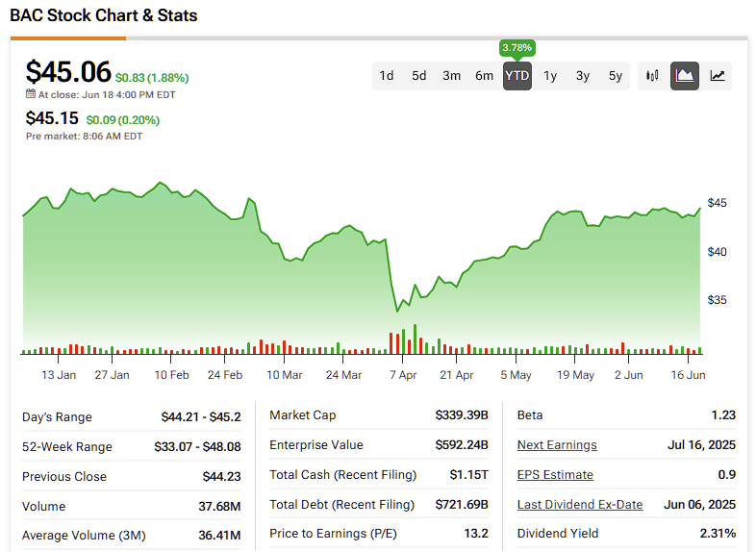This screenshot has height=552, width=756.
Task: Select the 1d time range
Action: point(387,76)
